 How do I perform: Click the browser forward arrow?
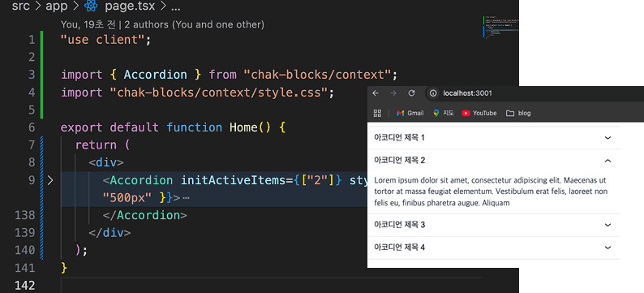[x=393, y=93]
